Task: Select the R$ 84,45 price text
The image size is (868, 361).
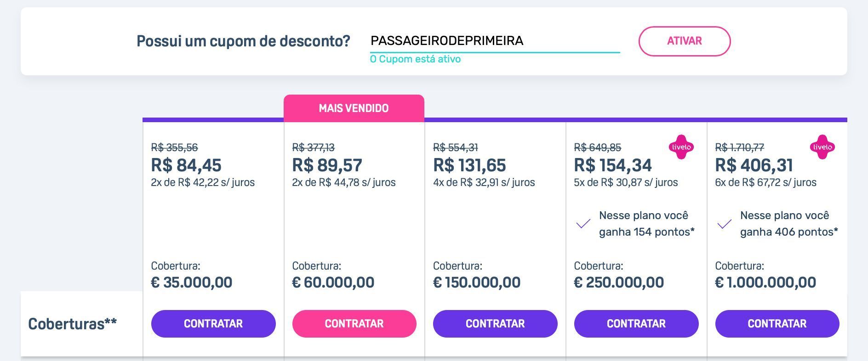Action: click(186, 165)
